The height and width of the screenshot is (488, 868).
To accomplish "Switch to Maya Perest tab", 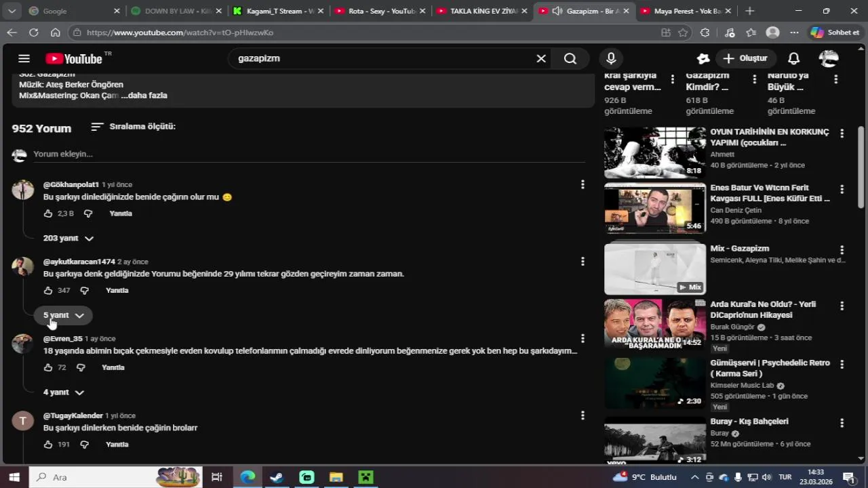I will [x=685, y=11].
